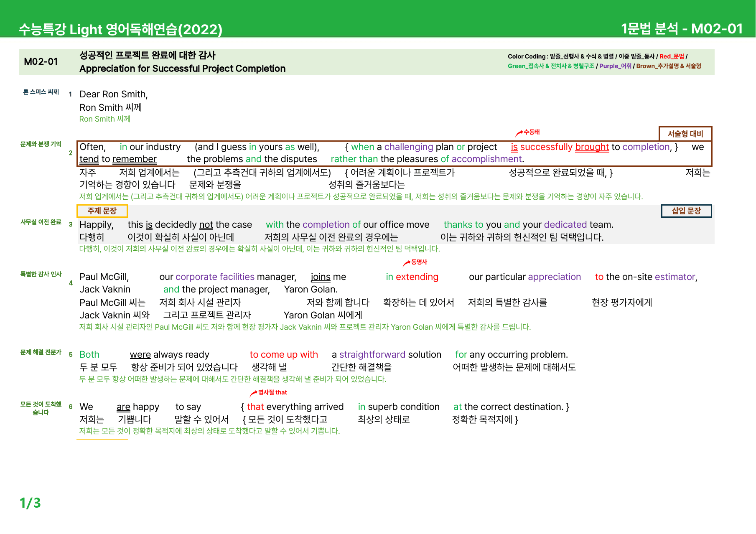
Task: Click the side note 문제와 분쟁 기억
Action: 41,144
